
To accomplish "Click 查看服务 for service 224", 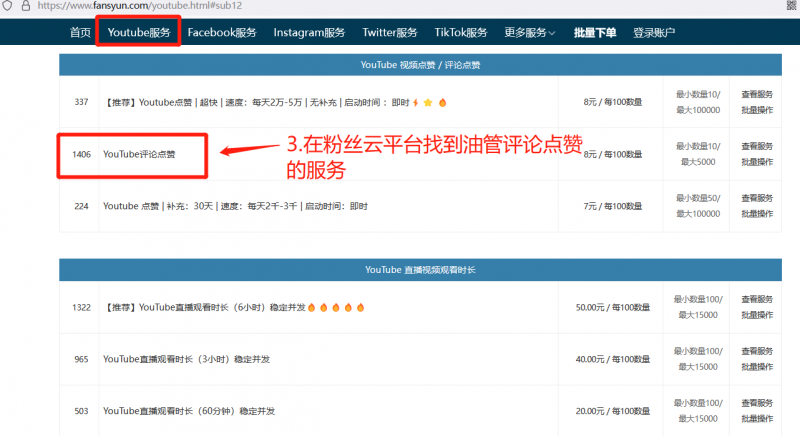I will coord(756,199).
